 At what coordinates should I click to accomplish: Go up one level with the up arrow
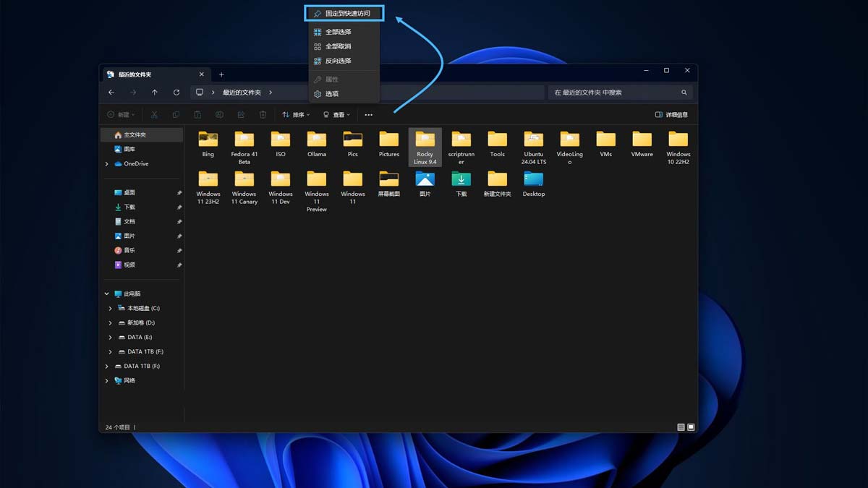pyautogui.click(x=155, y=93)
